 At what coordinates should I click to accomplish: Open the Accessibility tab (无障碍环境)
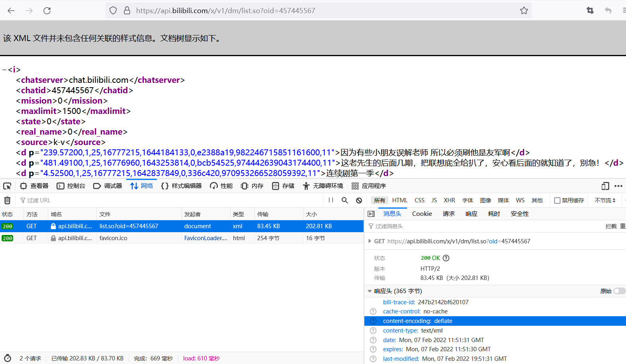click(x=323, y=186)
